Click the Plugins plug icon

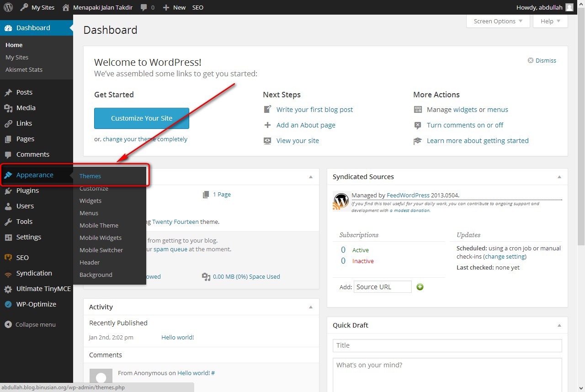click(x=8, y=191)
